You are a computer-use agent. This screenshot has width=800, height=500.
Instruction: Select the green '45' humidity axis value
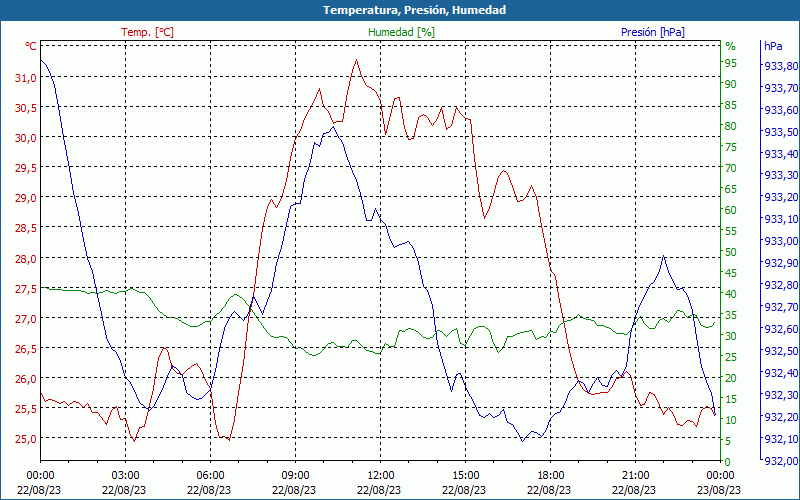731,273
